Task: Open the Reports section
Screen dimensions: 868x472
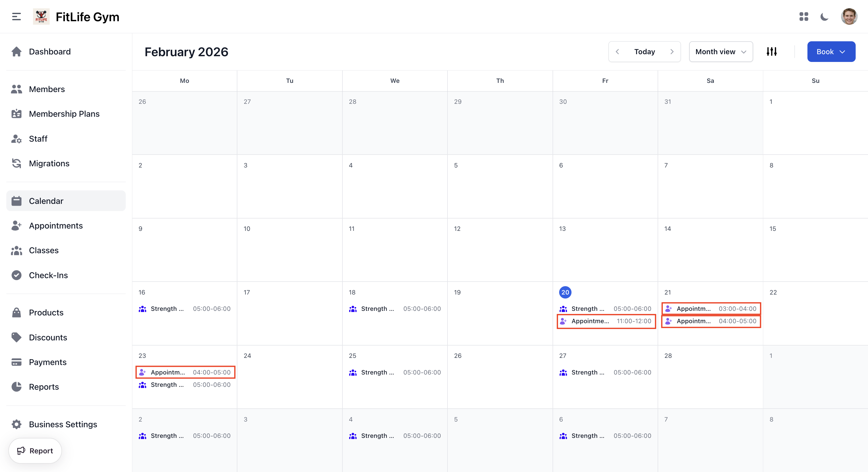Action: pyautogui.click(x=44, y=387)
